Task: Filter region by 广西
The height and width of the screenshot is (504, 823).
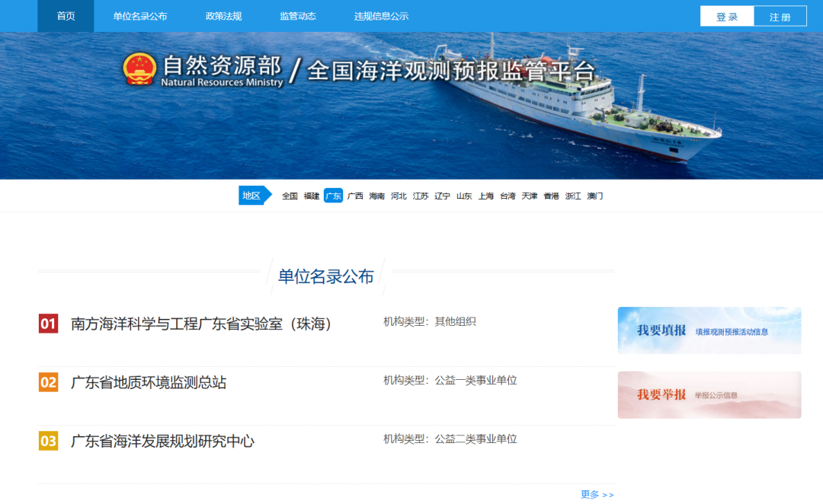Action: 355,196
